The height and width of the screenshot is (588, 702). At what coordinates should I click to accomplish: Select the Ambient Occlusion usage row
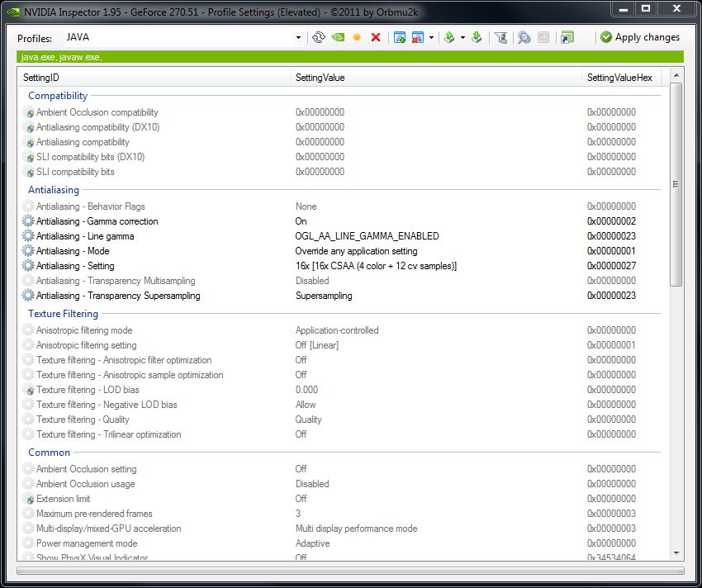coord(344,484)
